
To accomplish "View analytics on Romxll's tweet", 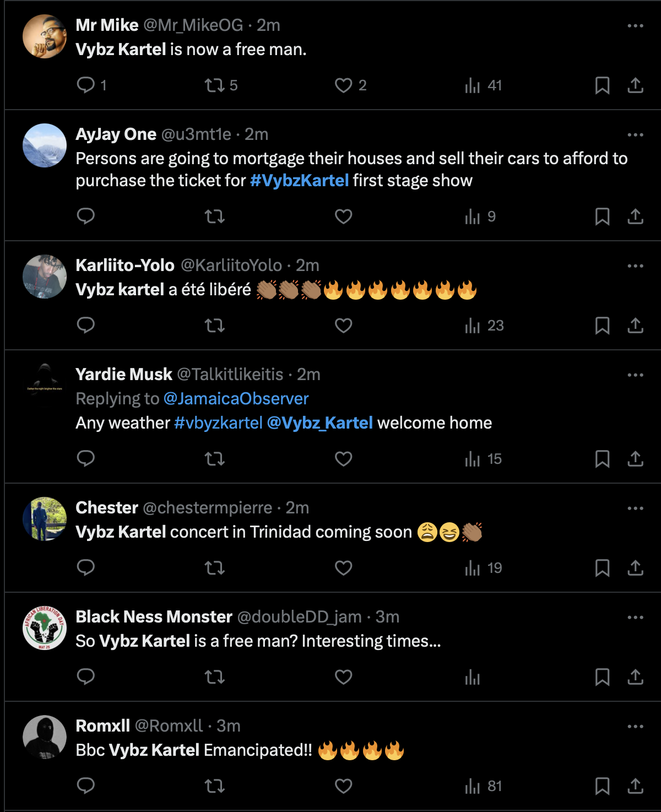I will pyautogui.click(x=473, y=786).
